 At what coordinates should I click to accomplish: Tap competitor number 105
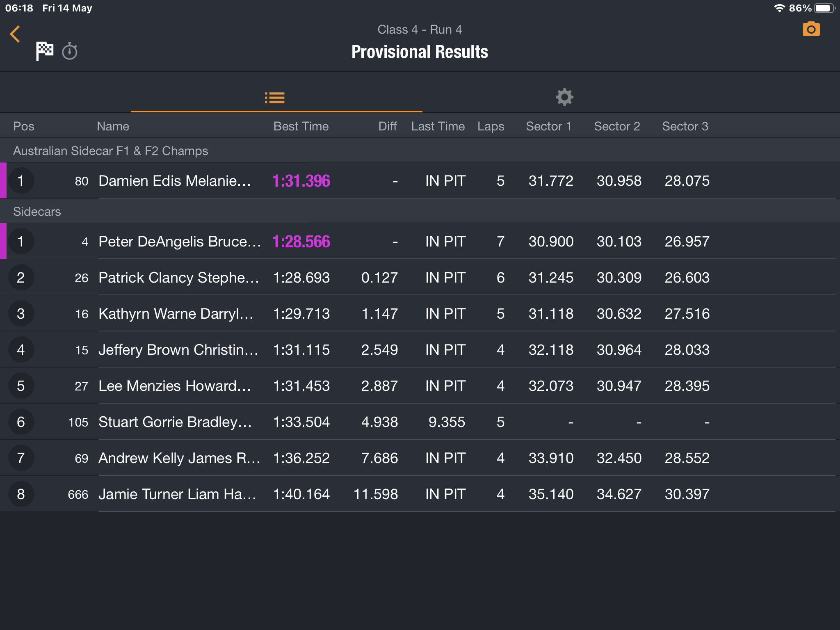[78, 422]
